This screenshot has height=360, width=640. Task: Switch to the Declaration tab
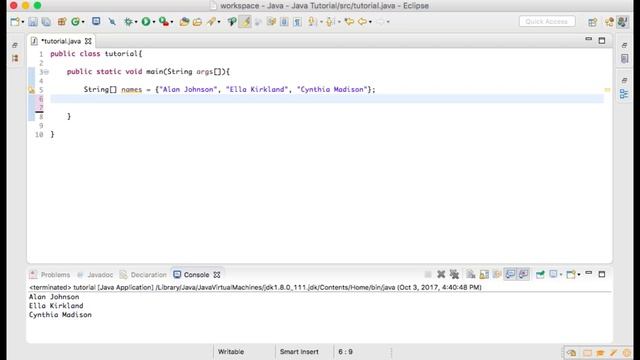tap(144, 275)
